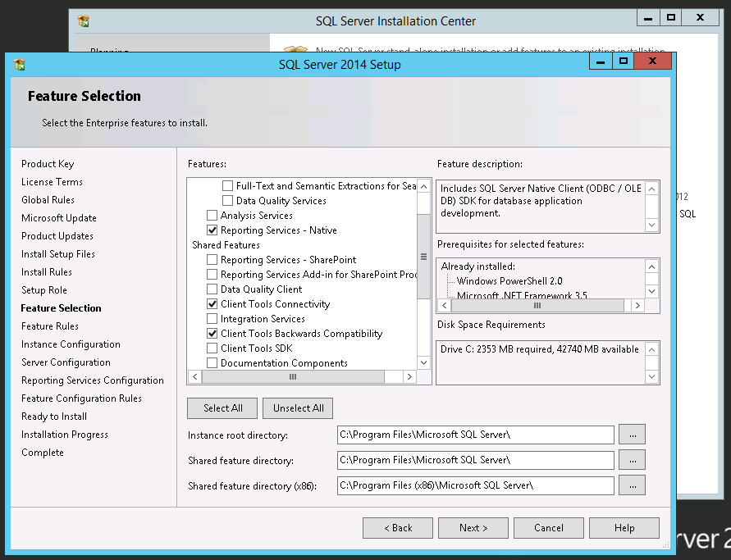Click Feature description scroll down arrow
Screen dimensions: 731x560
pos(651,225)
